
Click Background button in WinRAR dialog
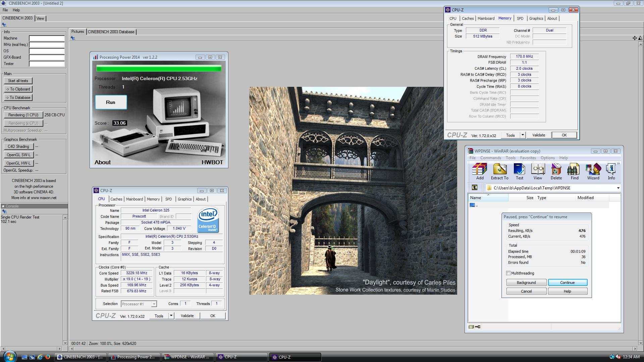526,283
